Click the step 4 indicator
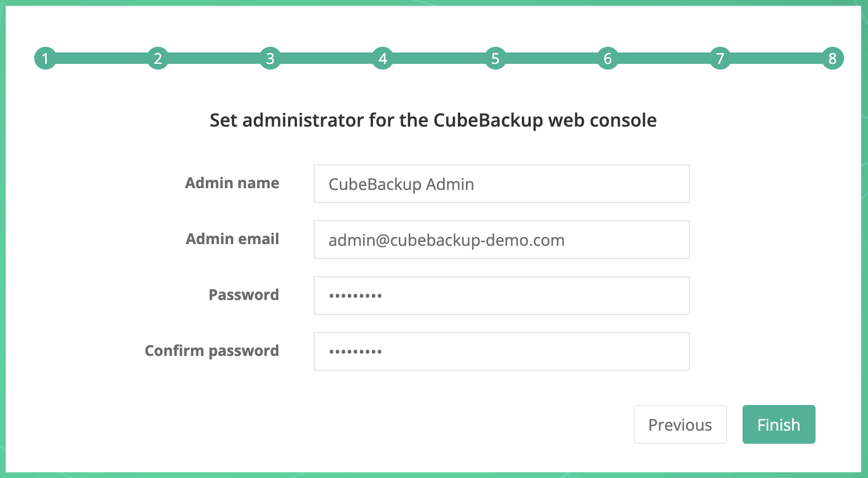Image resolution: width=868 pixels, height=478 pixels. pyautogui.click(x=383, y=58)
